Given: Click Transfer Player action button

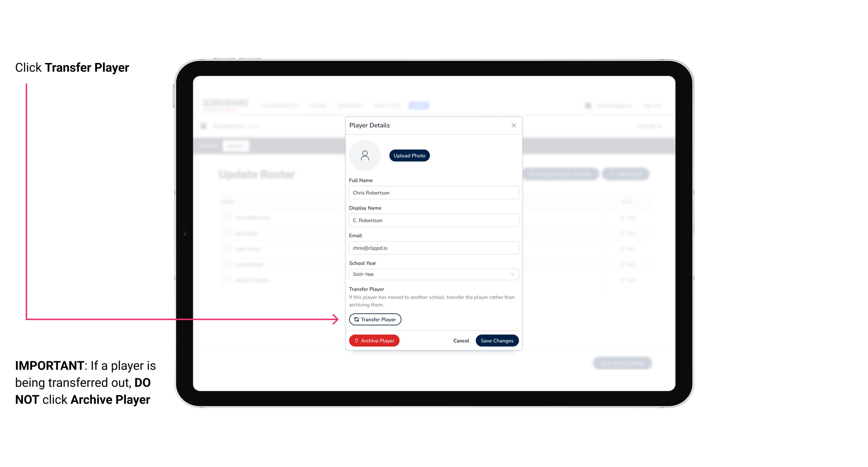Looking at the screenshot, I should [375, 319].
